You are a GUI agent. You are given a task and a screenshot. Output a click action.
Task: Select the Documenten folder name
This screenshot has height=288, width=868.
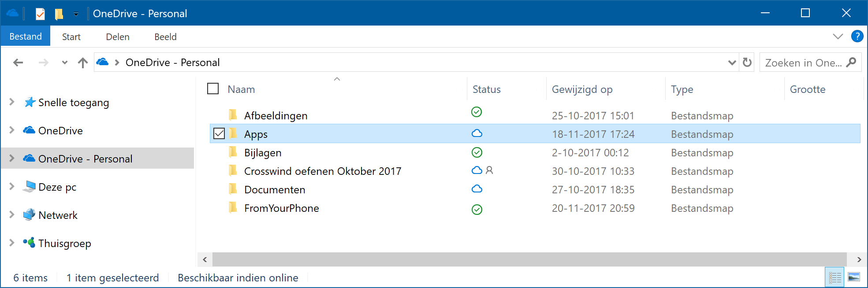point(275,190)
